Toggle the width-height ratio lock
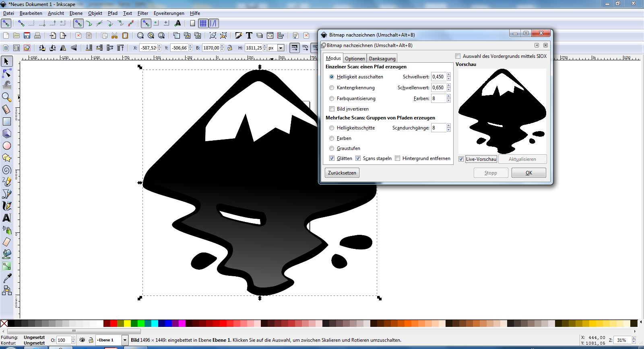Image resolution: width=644 pixels, height=349 pixels. click(230, 48)
